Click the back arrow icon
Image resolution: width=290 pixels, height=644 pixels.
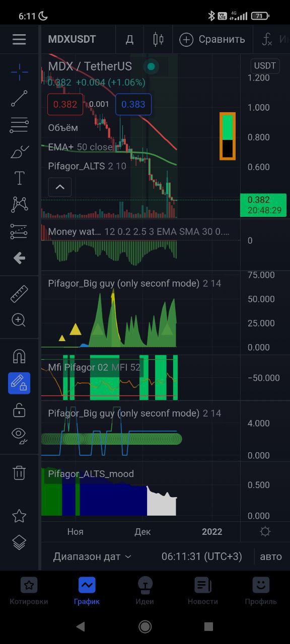click(x=19, y=258)
